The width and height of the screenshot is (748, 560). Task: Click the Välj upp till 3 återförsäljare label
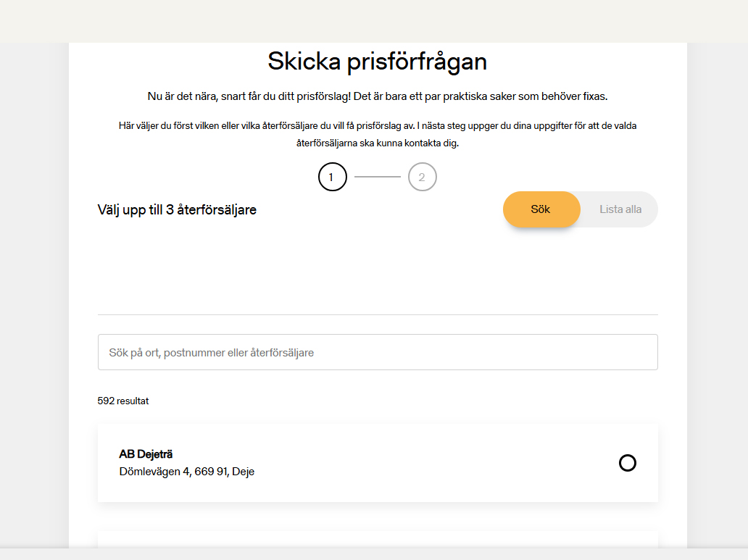pos(177,210)
